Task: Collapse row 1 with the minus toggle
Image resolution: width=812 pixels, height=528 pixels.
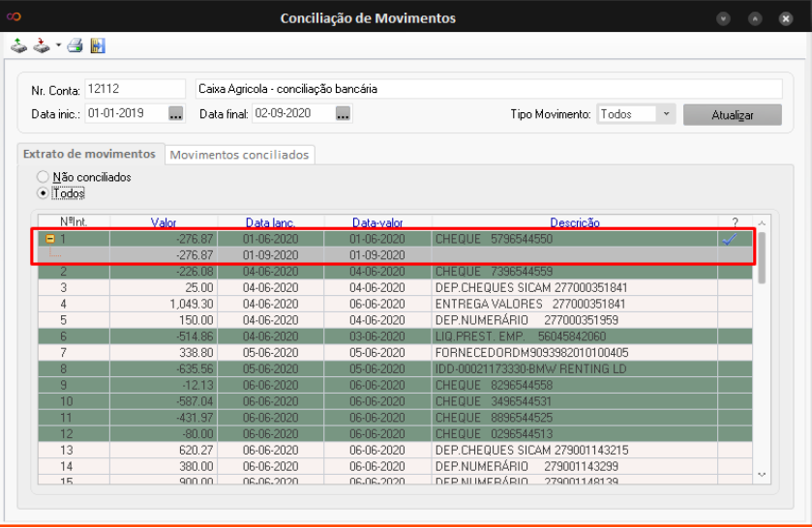Action: 48,239
